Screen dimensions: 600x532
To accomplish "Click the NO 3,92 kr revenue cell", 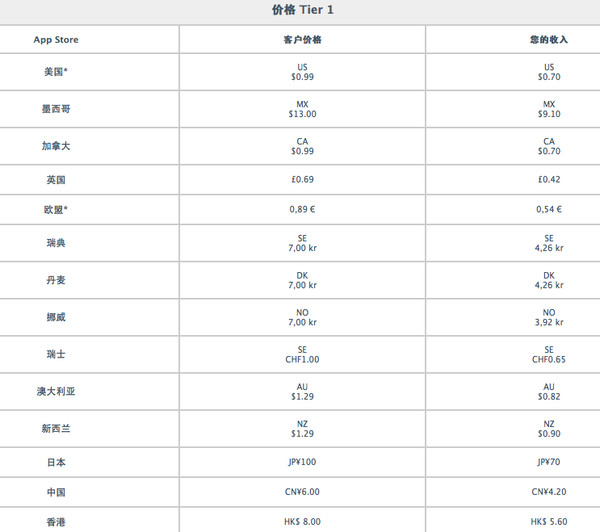I will point(549,317).
